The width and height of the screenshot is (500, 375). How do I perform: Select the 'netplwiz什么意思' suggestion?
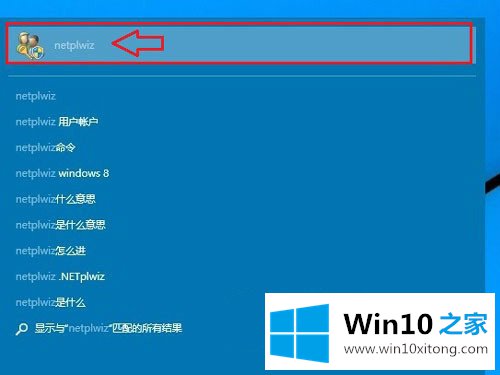(56, 199)
